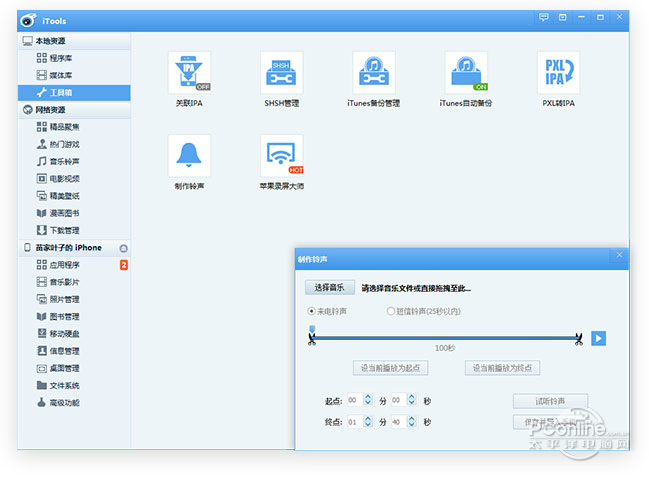The height and width of the screenshot is (480, 649).
Task: Click the blue playback position marker
Action: point(312,329)
